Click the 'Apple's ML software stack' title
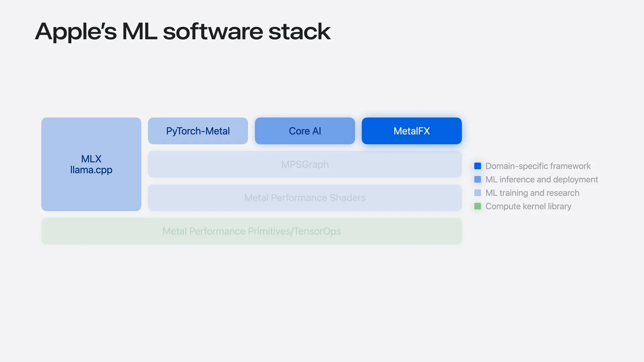Screen dimensions: 644x362 (183, 32)
